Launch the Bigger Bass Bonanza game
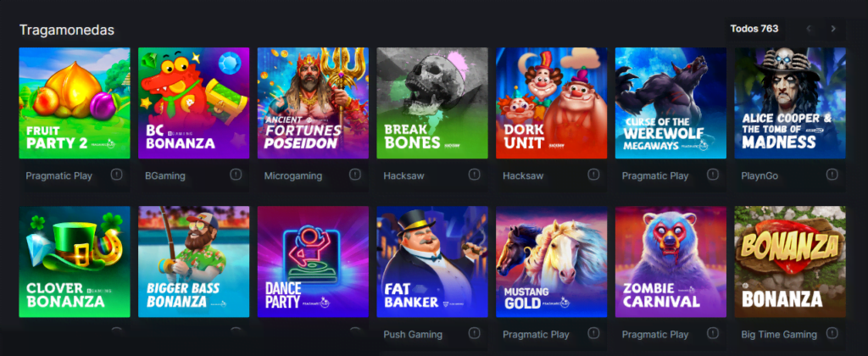868x356 pixels. [194, 262]
